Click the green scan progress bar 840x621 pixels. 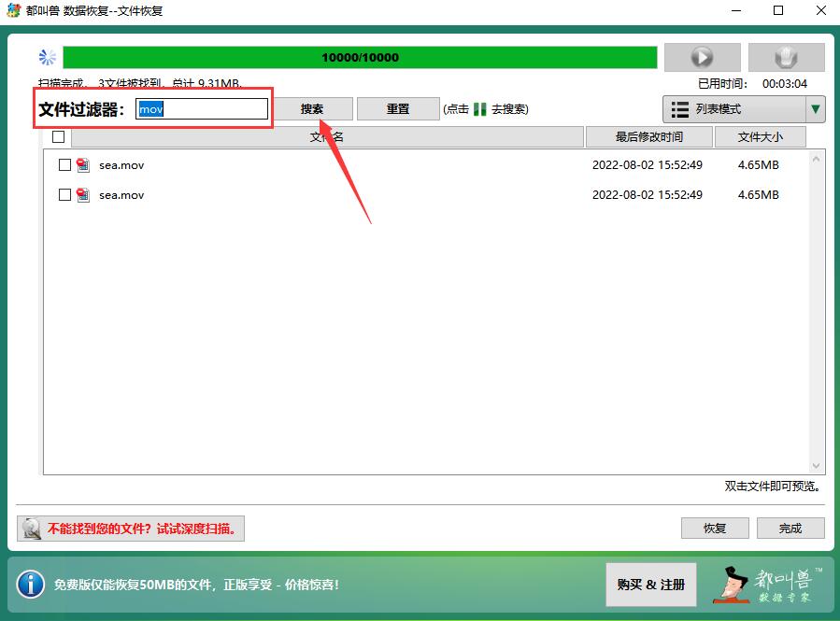[360, 58]
